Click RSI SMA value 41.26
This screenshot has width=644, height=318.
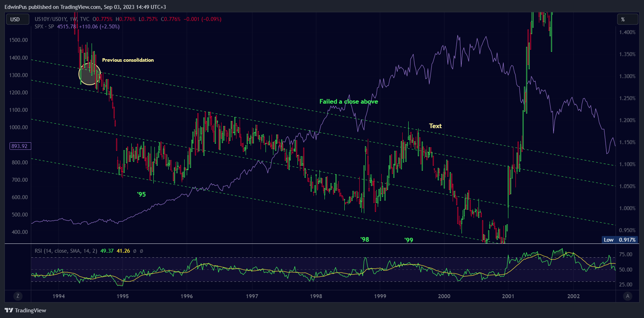[x=123, y=251]
